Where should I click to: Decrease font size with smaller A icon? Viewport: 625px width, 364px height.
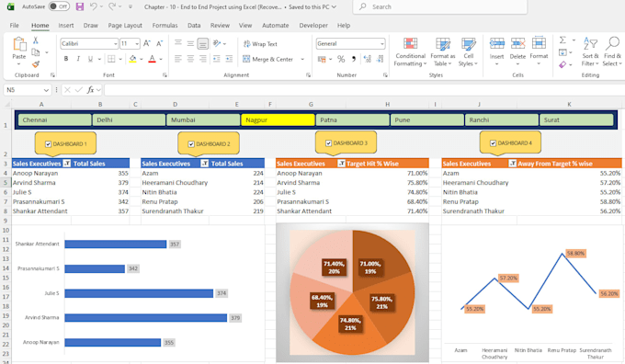click(x=159, y=43)
